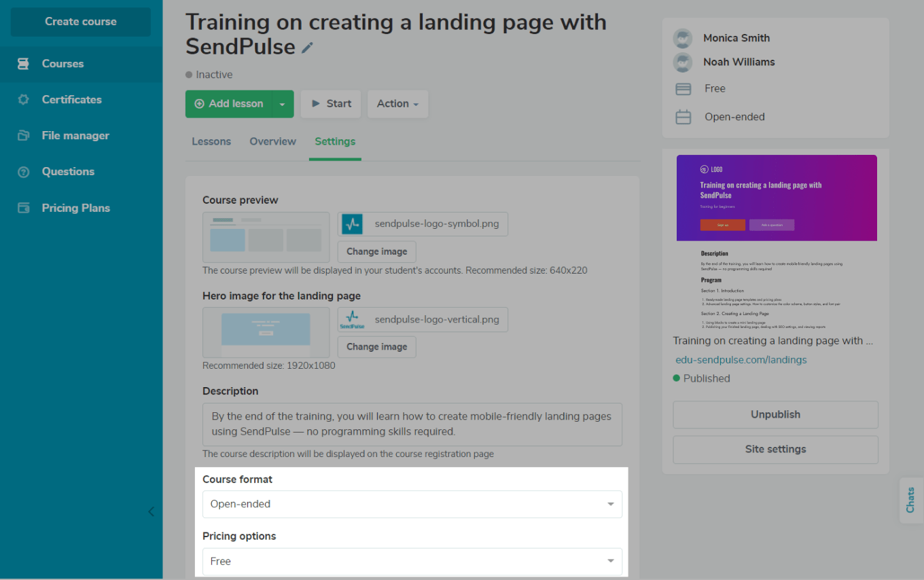This screenshot has width=924, height=580.
Task: Click the Add lesson button
Action: click(x=229, y=104)
